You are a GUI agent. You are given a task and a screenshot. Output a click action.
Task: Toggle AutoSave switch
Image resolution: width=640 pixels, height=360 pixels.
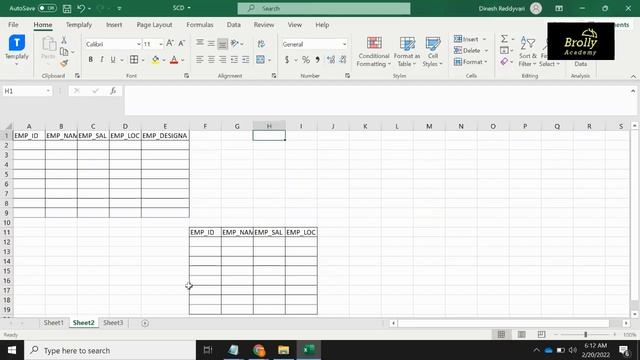click(x=47, y=8)
